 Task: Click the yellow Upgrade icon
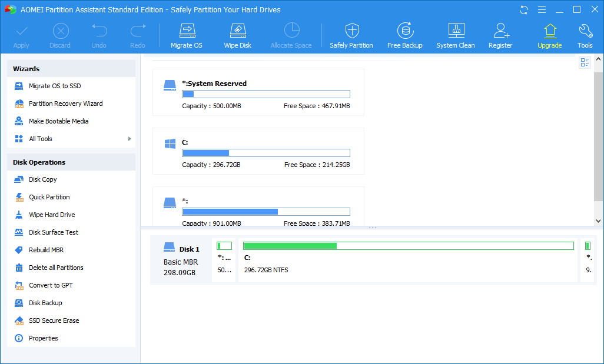click(550, 31)
